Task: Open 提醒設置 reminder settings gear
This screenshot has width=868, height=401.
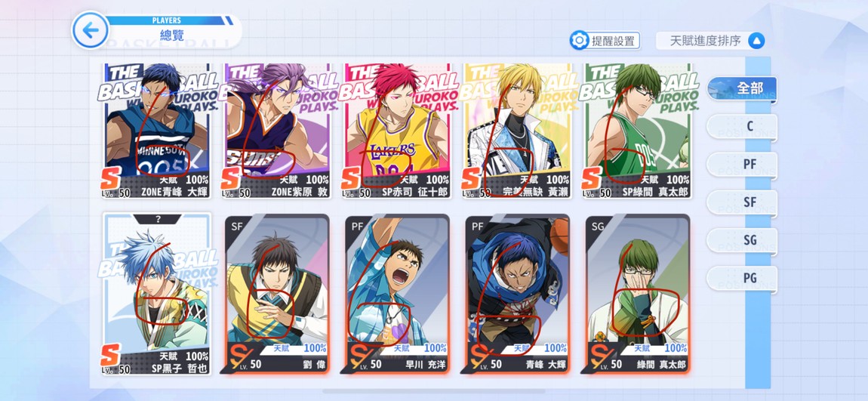Action: point(579,41)
